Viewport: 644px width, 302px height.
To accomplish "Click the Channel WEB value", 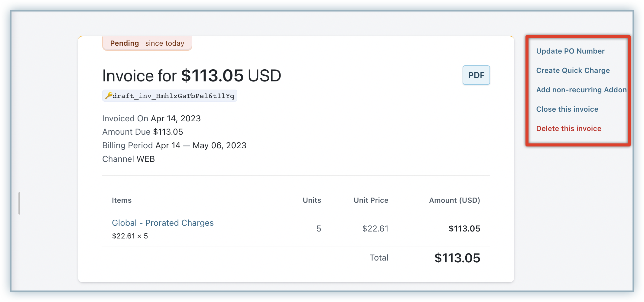I will coord(146,159).
